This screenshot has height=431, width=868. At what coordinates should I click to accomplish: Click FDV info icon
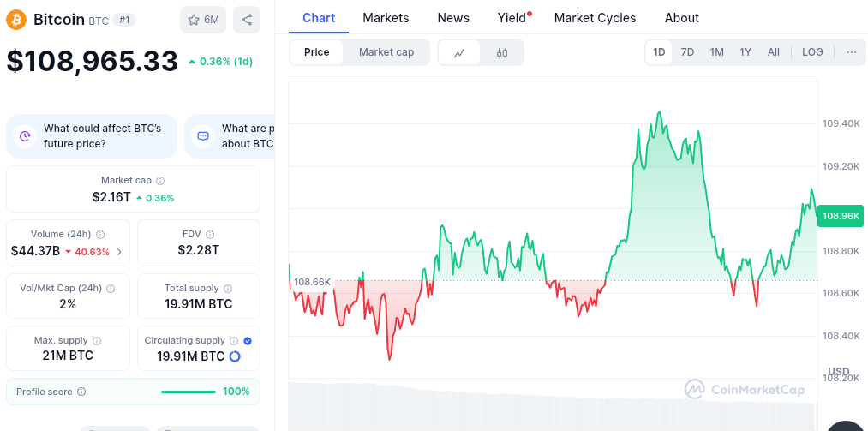pos(210,235)
